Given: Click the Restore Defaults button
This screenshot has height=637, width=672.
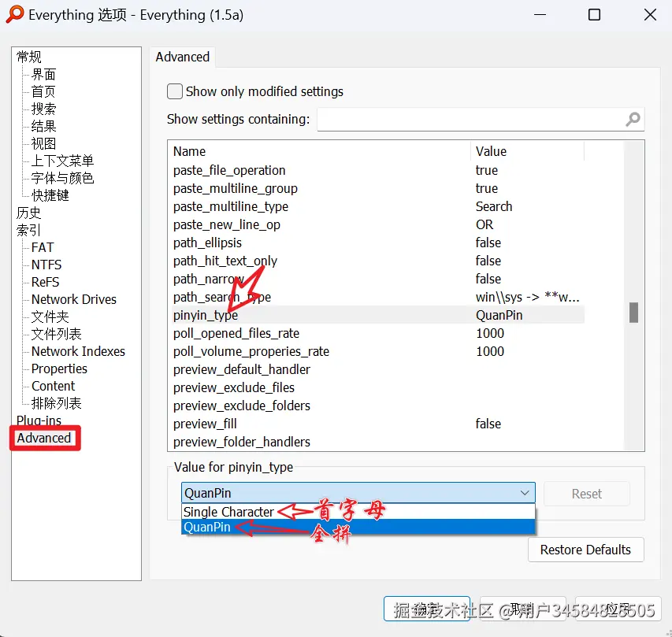Looking at the screenshot, I should pos(585,549).
